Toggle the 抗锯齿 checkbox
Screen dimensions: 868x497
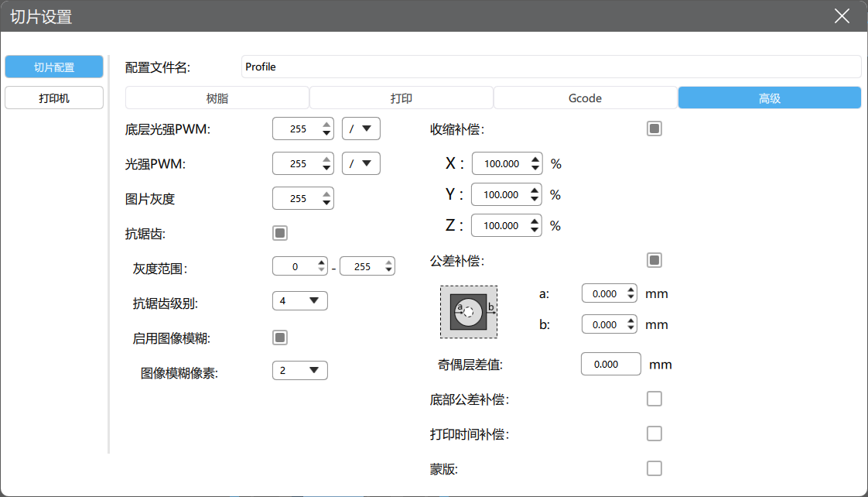(280, 233)
